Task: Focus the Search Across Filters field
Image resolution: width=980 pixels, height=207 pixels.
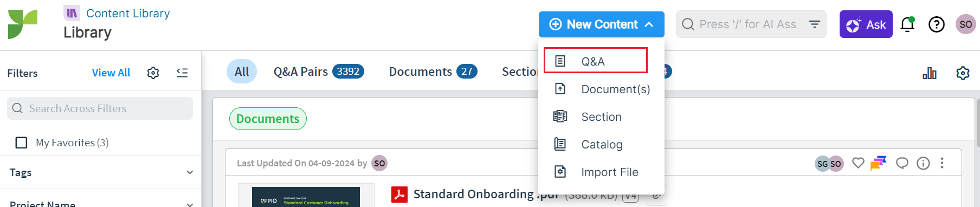Action: pos(100,108)
